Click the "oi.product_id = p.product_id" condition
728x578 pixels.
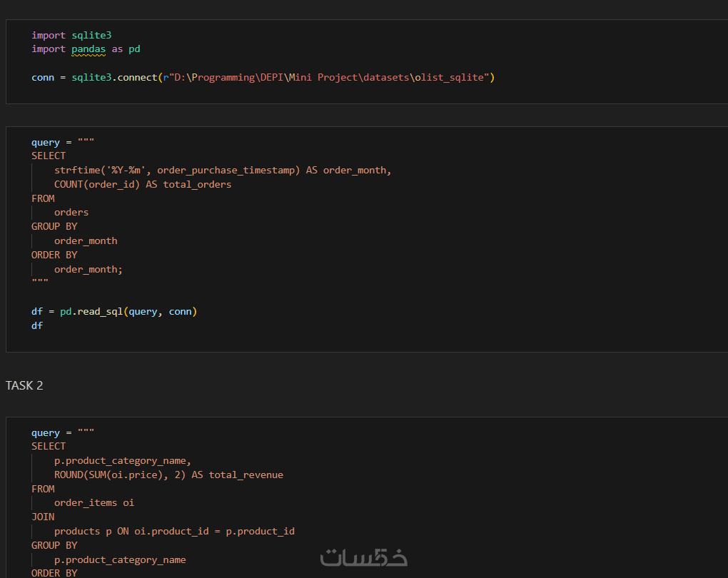click(x=214, y=531)
